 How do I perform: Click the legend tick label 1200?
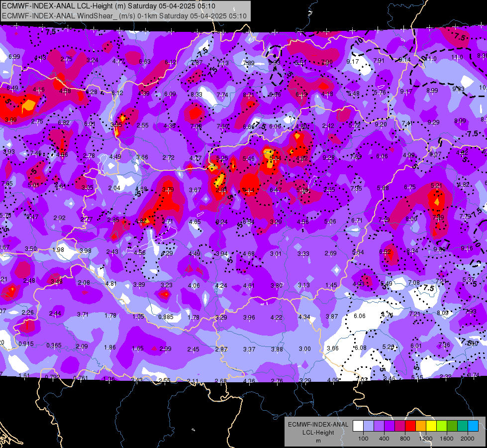coord(425,439)
